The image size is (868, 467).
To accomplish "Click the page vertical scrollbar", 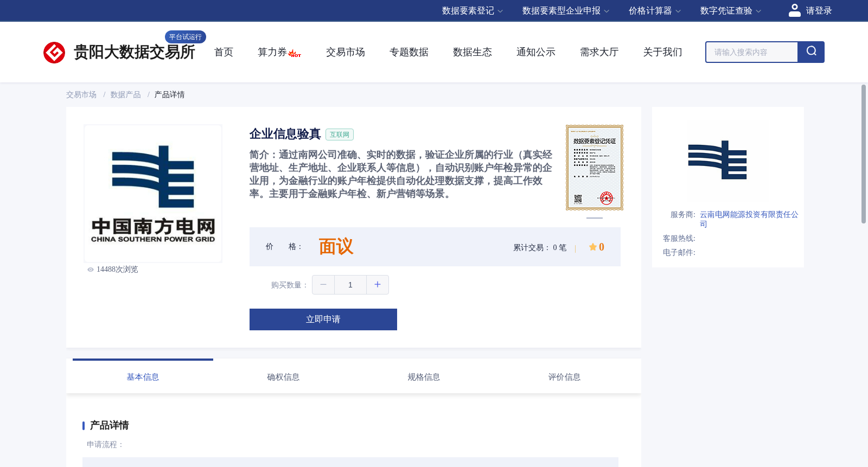I will 864,154.
